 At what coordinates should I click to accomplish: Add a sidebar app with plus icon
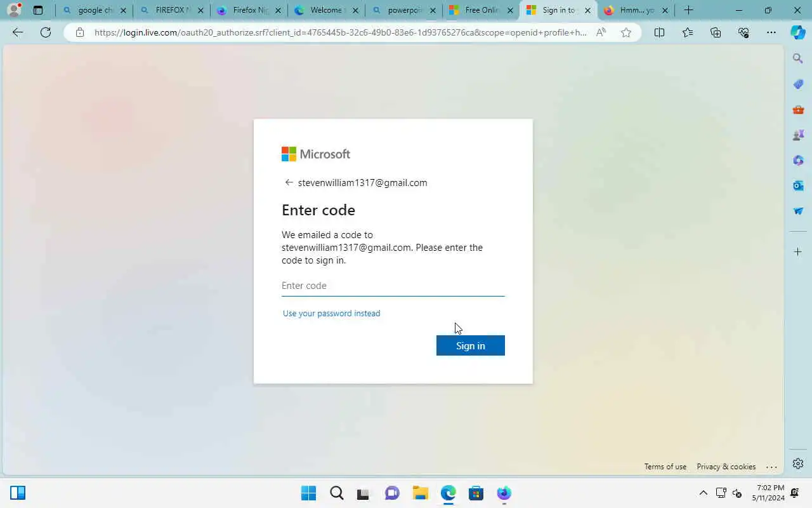pos(798,252)
